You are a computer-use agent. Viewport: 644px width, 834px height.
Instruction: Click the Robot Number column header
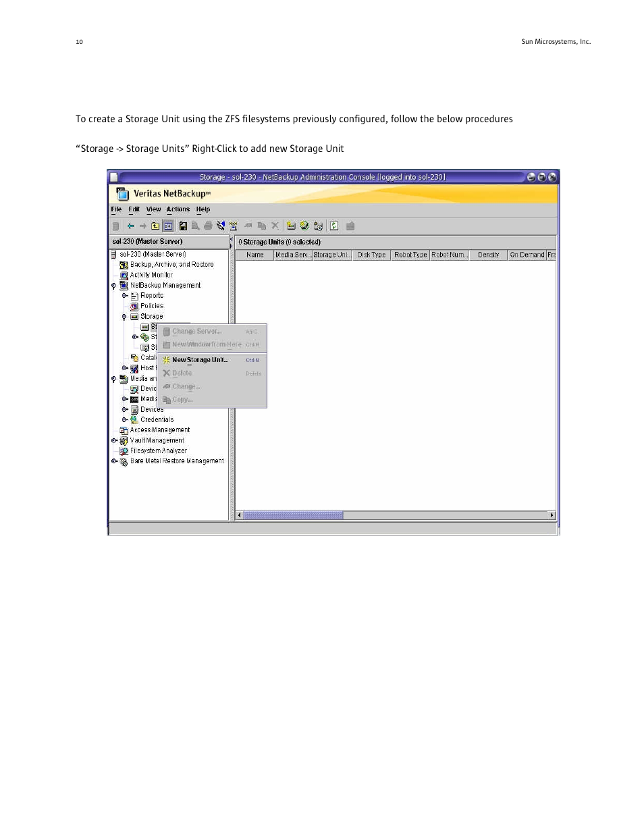[449, 255]
